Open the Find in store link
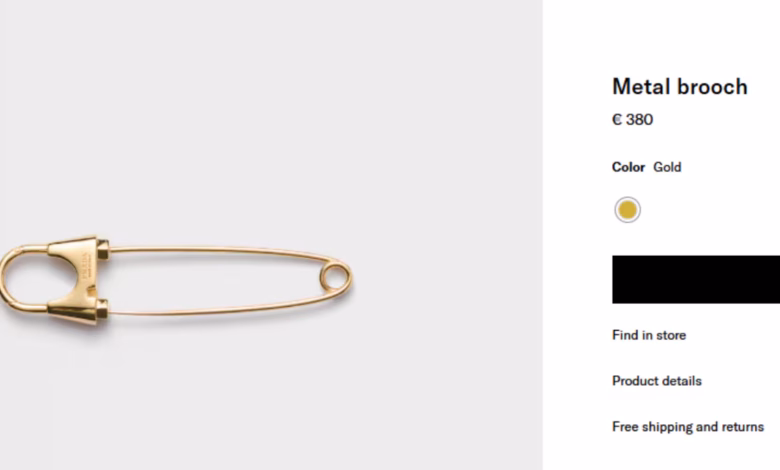Screen dimensions: 780x470 point(649,335)
